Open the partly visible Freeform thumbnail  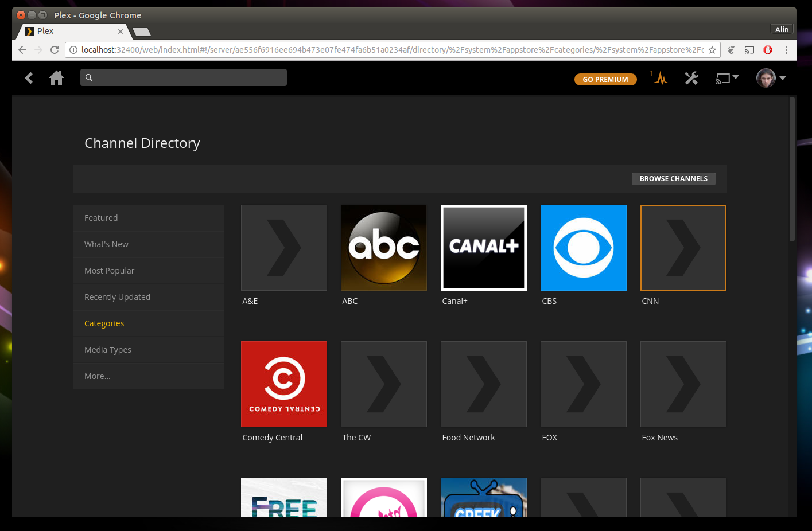(x=284, y=497)
